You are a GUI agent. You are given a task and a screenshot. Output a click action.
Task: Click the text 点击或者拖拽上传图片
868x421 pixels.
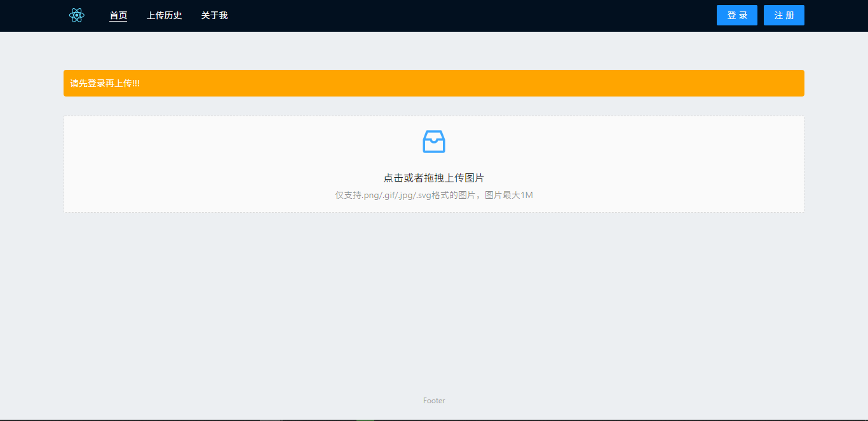434,178
